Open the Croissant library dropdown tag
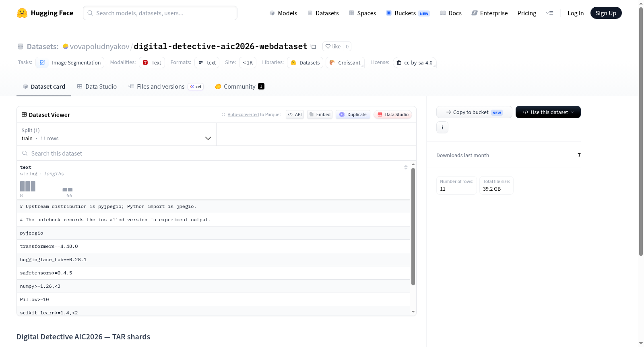 (x=345, y=62)
